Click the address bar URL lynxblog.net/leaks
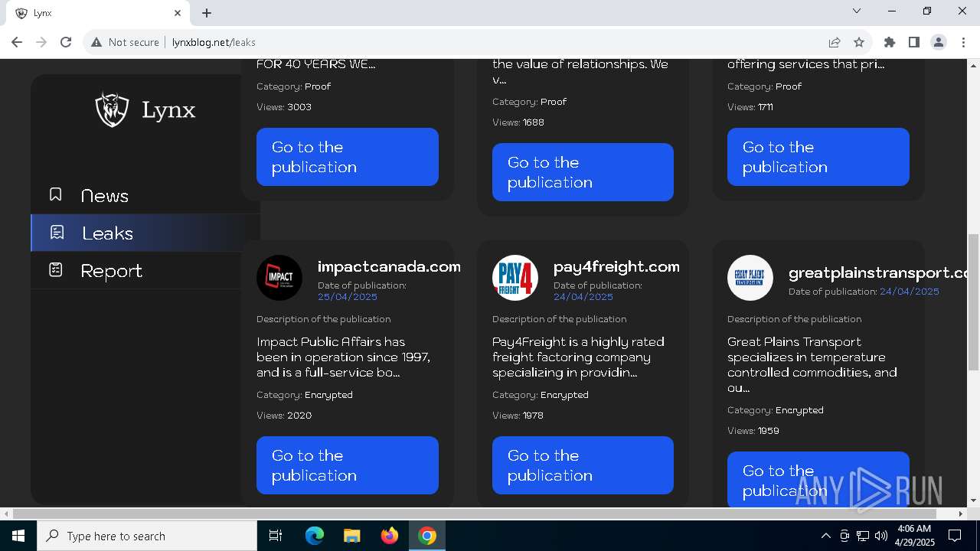 point(214,42)
